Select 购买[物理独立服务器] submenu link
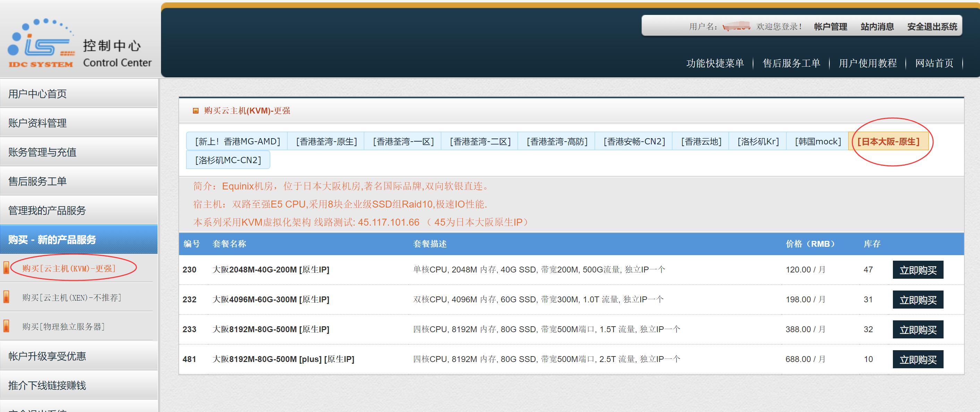 click(63, 326)
